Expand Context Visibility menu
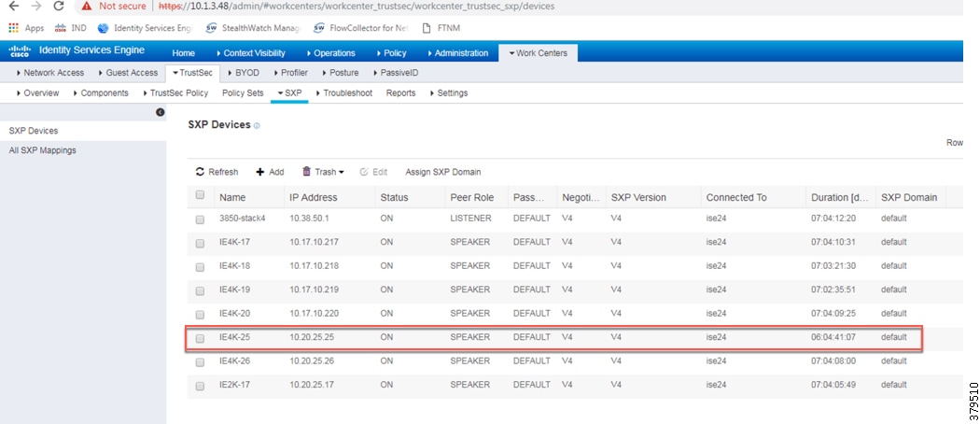The height and width of the screenshot is (424, 980). click(x=251, y=53)
